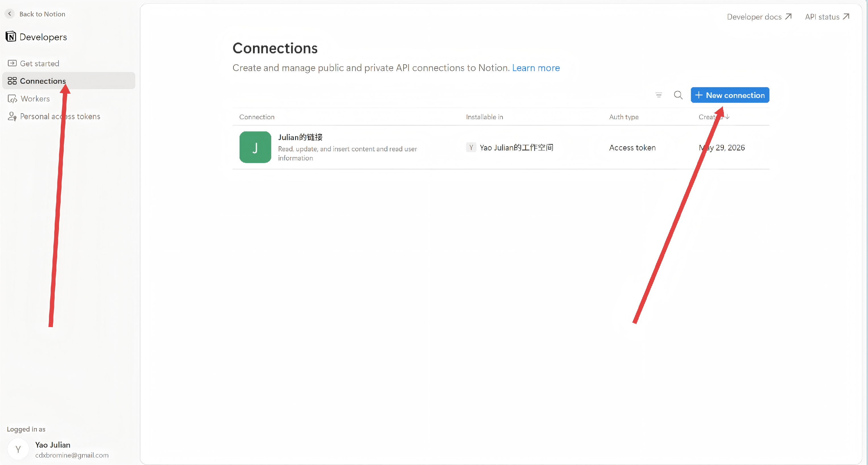Open API status link
868x465 pixels.
point(827,17)
